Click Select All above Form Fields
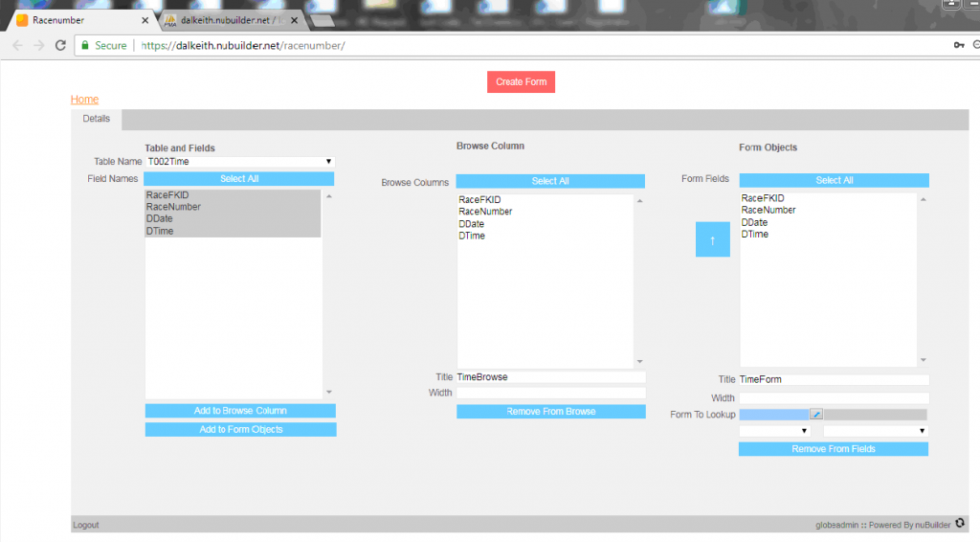 [835, 180]
